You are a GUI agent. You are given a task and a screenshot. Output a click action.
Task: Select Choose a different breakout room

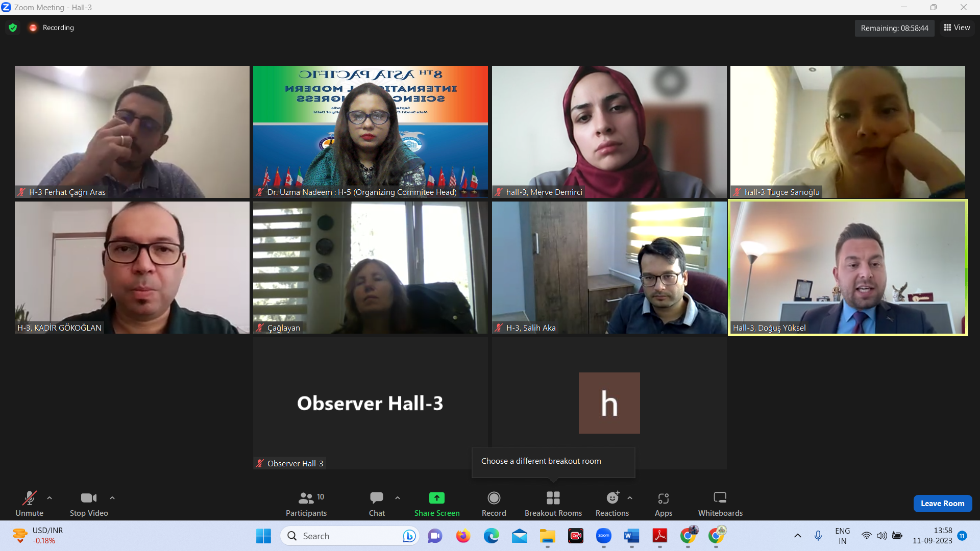click(x=541, y=461)
